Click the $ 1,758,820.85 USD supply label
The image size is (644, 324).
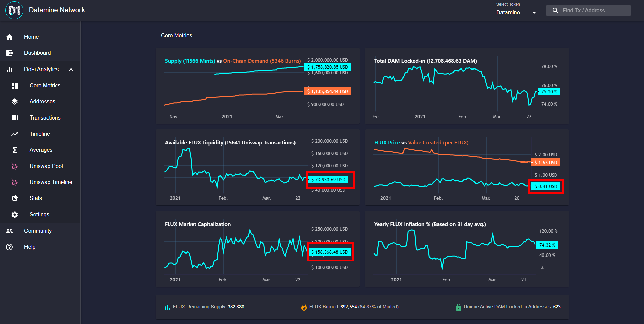coord(327,67)
